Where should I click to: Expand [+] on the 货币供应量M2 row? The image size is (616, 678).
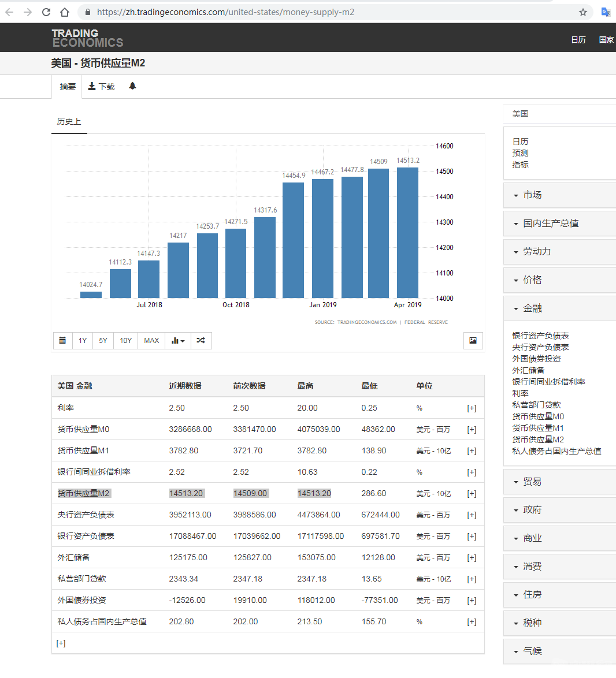click(472, 494)
